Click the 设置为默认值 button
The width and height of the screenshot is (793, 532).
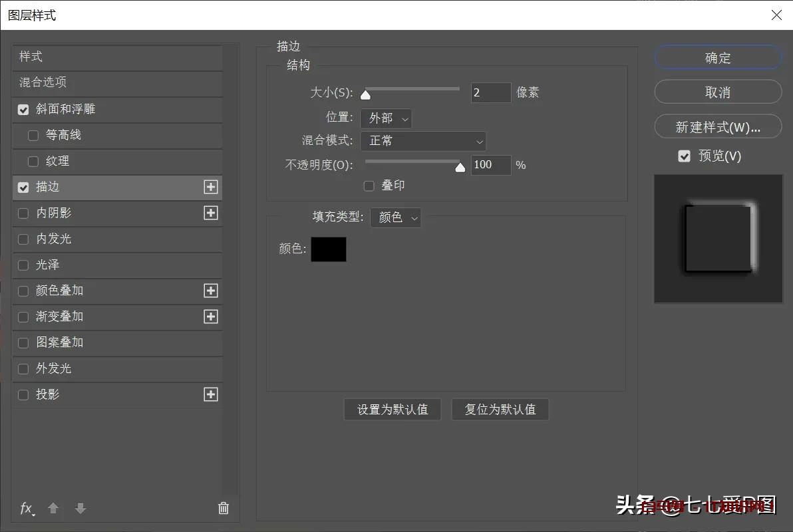point(393,410)
